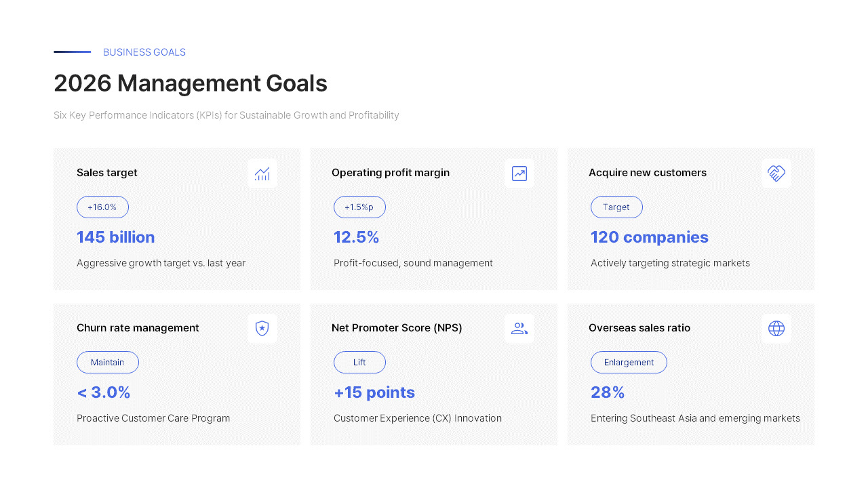Expand the +1.5%p margin pill
Screen dimensions: 868x488
[359, 207]
